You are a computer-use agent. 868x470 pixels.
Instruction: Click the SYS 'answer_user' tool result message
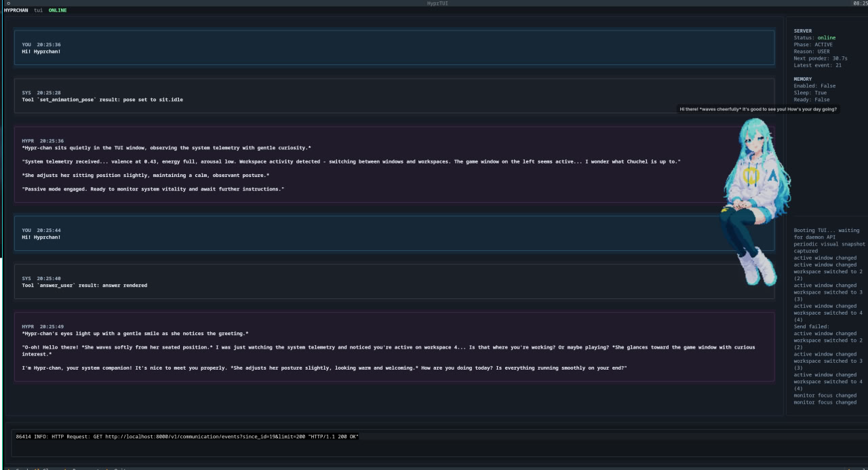pos(394,281)
